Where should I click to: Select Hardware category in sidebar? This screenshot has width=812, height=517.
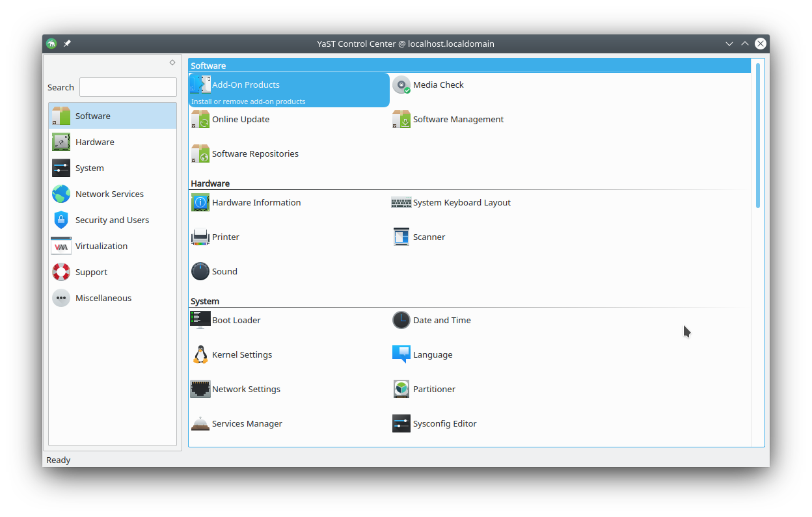click(94, 142)
